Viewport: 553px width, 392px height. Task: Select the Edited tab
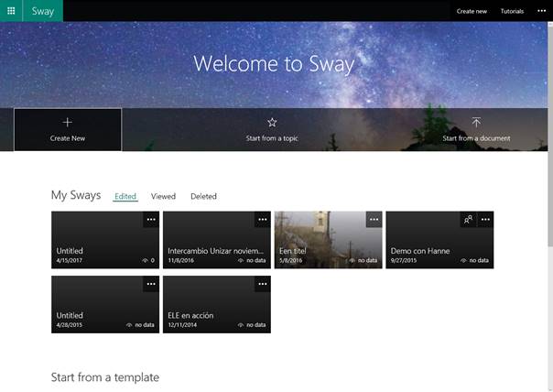(x=125, y=196)
